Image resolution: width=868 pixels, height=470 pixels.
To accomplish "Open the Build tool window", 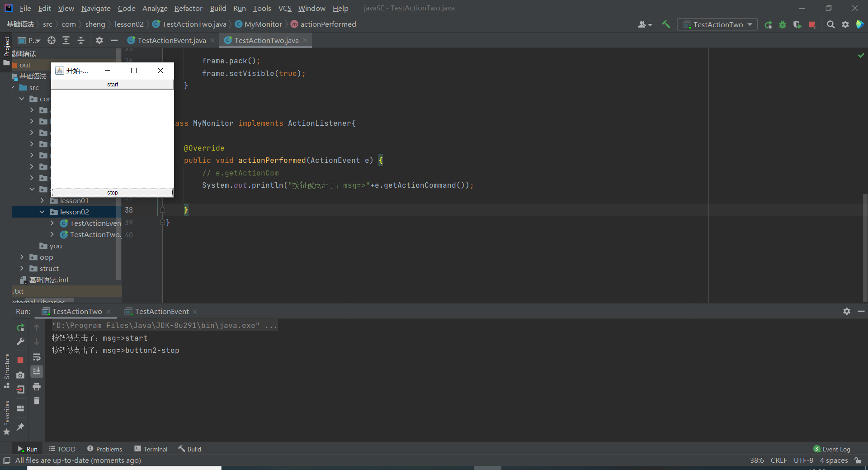I will pyautogui.click(x=190, y=449).
